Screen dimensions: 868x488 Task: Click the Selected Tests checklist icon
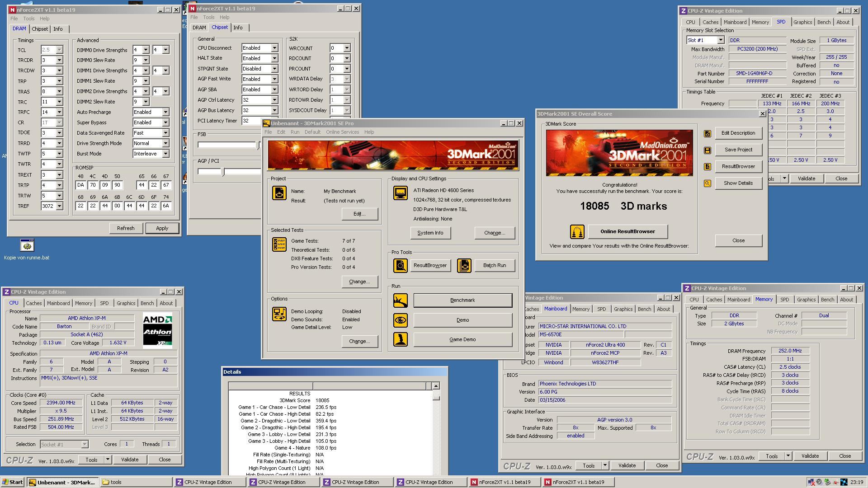pyautogui.click(x=279, y=244)
